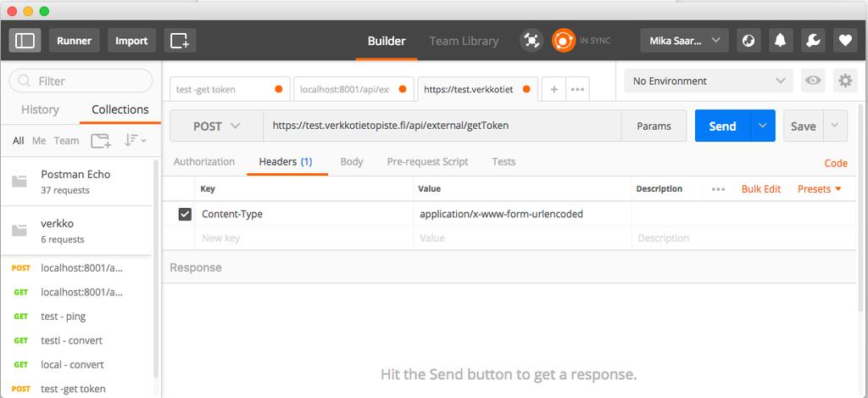Expand the Send button dropdown arrow
868x398 pixels.
coord(763,126)
